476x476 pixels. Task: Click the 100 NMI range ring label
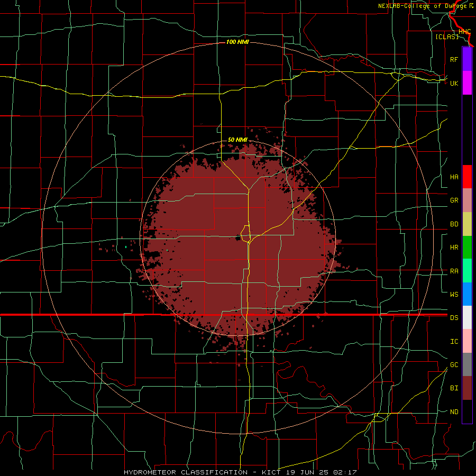(x=237, y=42)
